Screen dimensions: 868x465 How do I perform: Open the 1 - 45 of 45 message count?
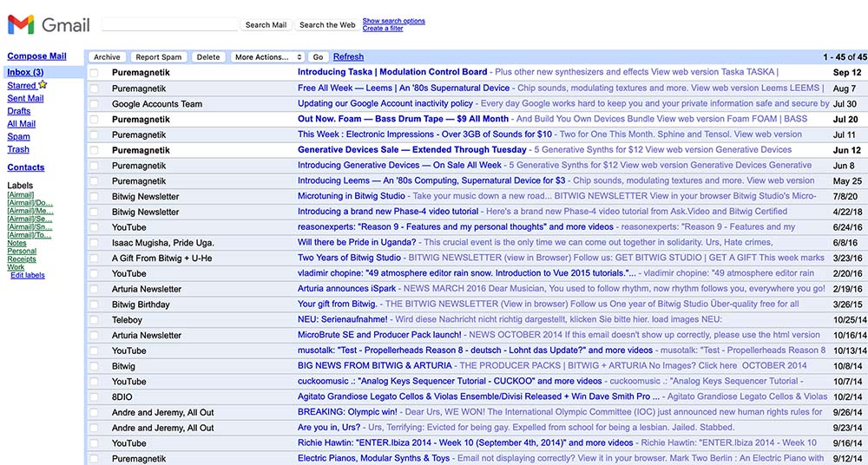point(845,57)
